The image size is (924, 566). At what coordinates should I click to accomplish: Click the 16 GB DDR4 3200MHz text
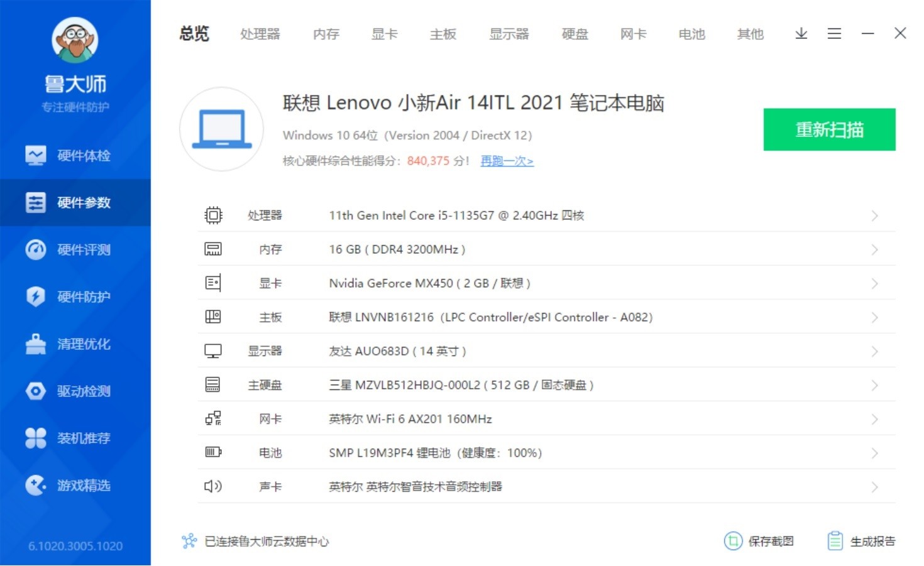(397, 249)
